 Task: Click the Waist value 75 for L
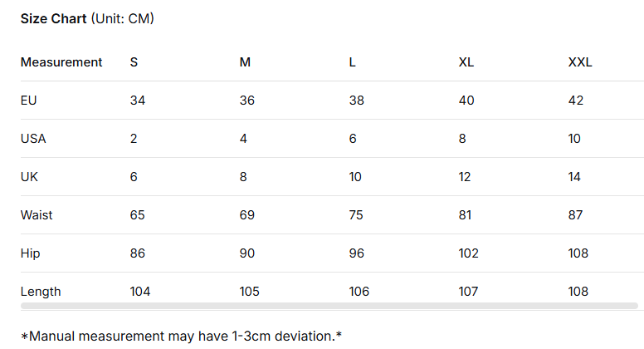coord(356,215)
